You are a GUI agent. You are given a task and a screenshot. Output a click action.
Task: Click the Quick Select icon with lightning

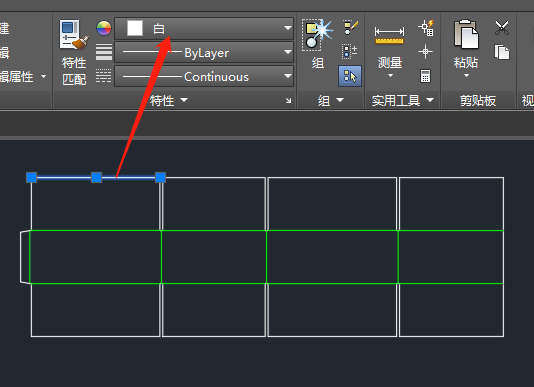pyautogui.click(x=426, y=28)
